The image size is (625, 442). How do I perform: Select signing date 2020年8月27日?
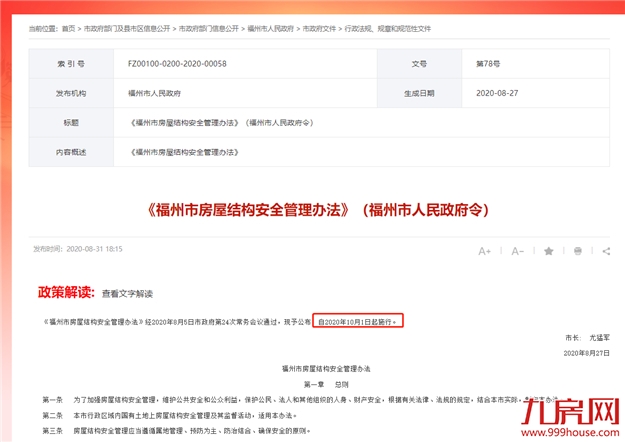click(x=586, y=353)
